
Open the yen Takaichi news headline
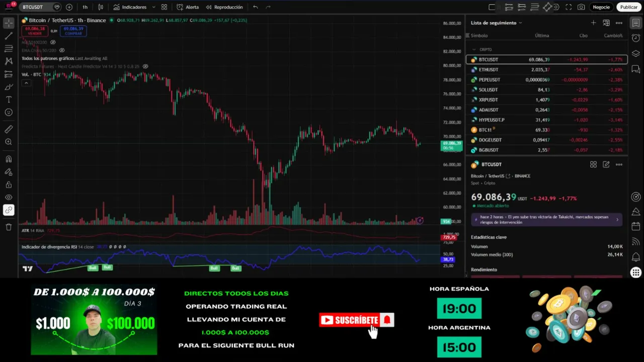(547, 219)
